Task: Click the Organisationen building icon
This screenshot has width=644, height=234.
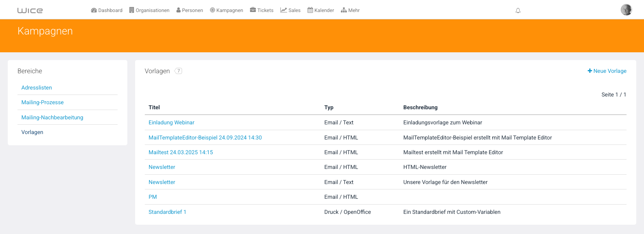Action: (132, 10)
